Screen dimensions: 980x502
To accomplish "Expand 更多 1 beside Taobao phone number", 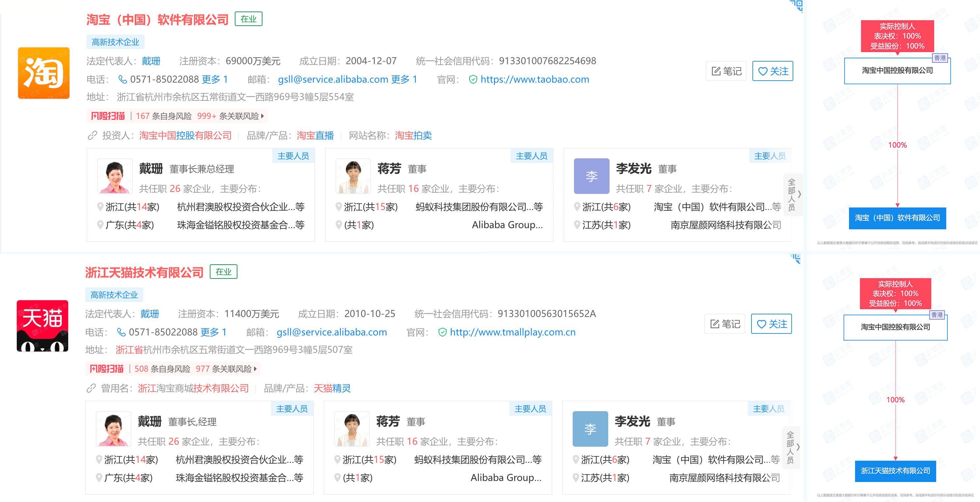I will [x=215, y=79].
